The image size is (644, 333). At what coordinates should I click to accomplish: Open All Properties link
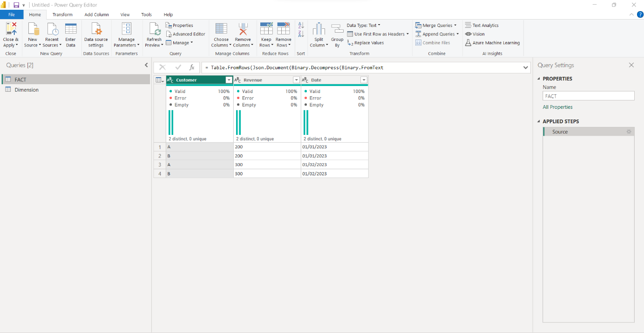[x=557, y=107]
